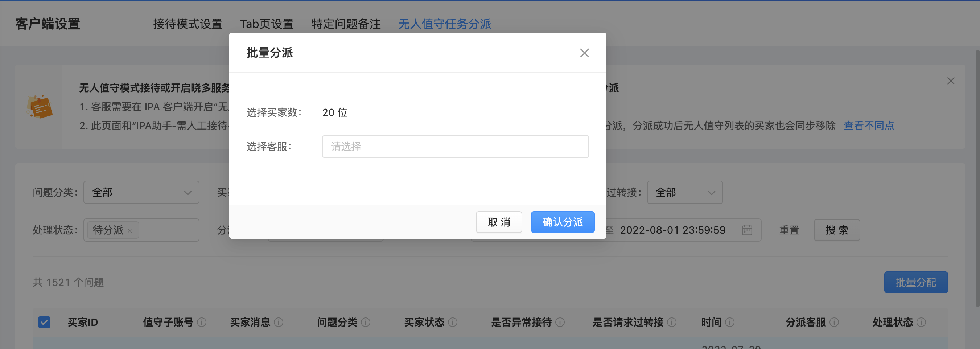Open the 查看不同点 link
This screenshot has height=349, width=980.
click(869, 126)
